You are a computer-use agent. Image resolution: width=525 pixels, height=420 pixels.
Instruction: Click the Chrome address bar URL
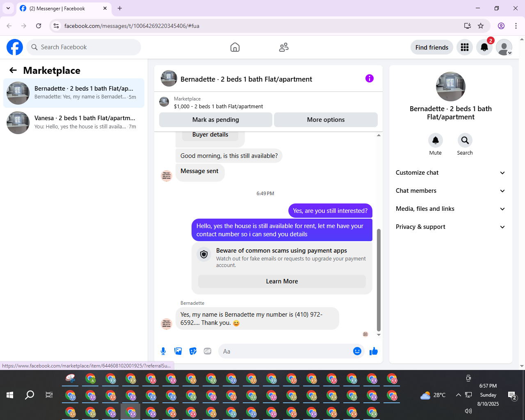(x=132, y=26)
